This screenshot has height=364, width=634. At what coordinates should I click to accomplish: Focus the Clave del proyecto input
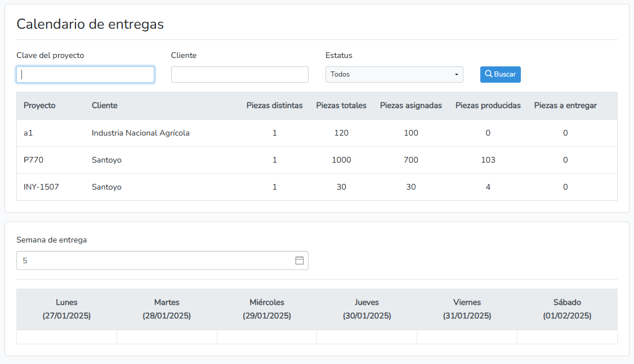[85, 74]
